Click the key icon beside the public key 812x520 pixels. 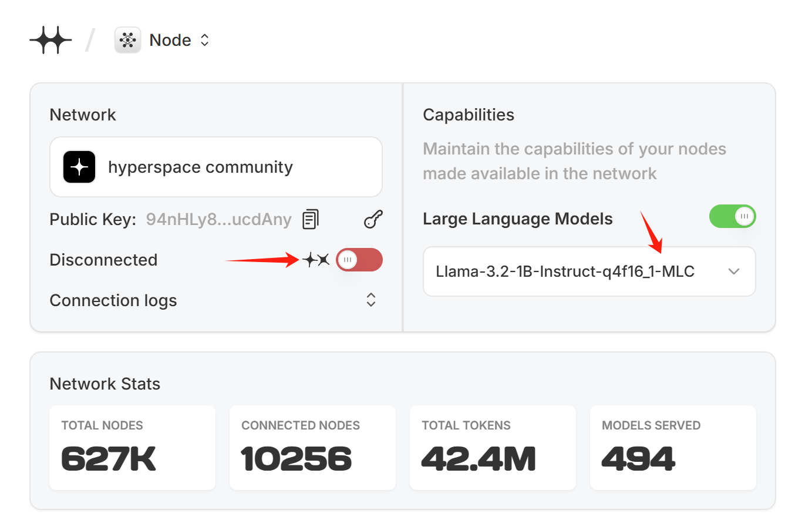coord(373,219)
